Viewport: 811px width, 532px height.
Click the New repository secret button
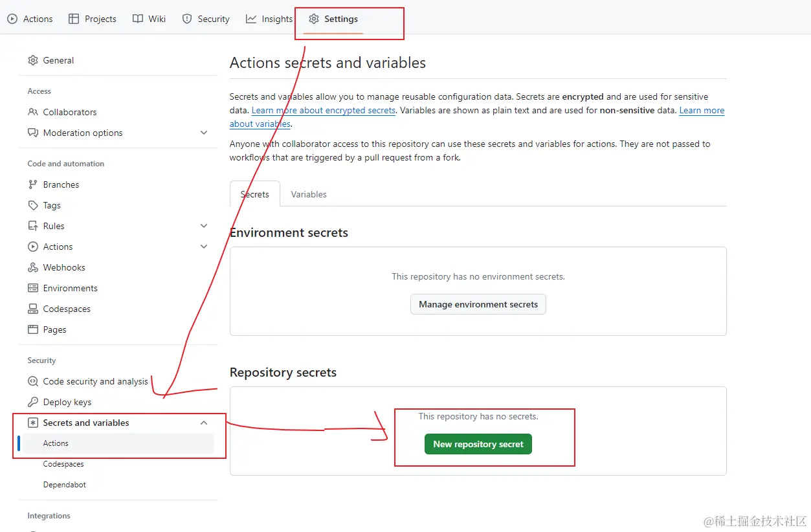click(478, 444)
